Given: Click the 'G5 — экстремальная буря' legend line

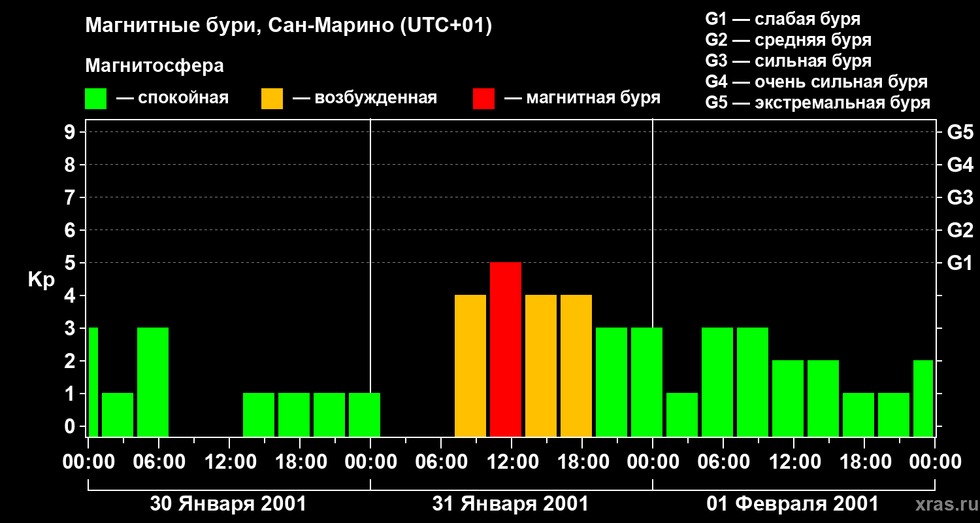Looking at the screenshot, I should point(817,103).
